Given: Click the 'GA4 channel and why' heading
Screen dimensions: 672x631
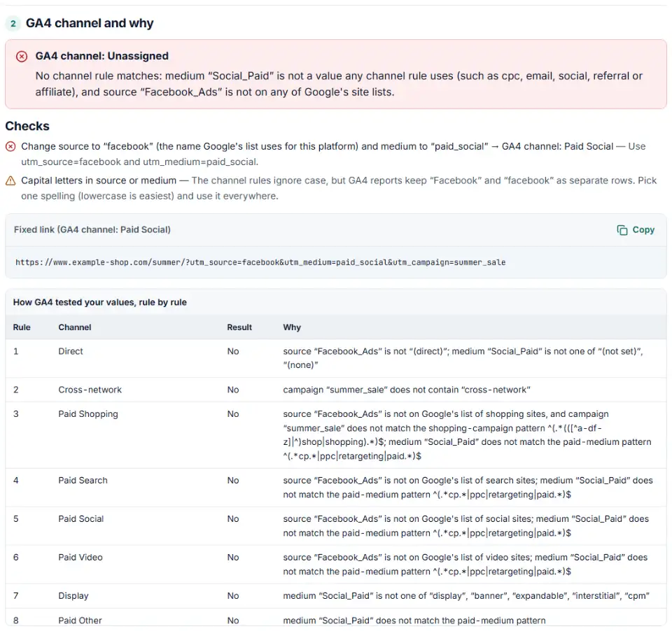Looking at the screenshot, I should [x=90, y=23].
